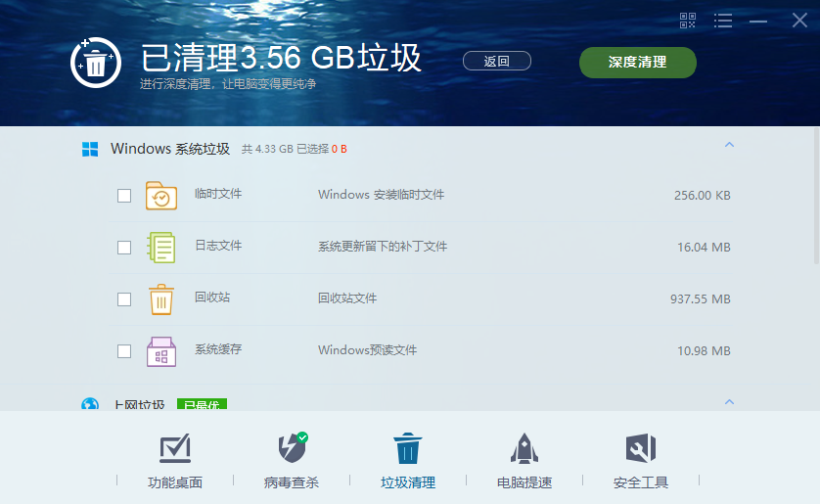820x504 pixels.
Task: Collapse the 上网垃圾 section chevron
Action: 729,402
